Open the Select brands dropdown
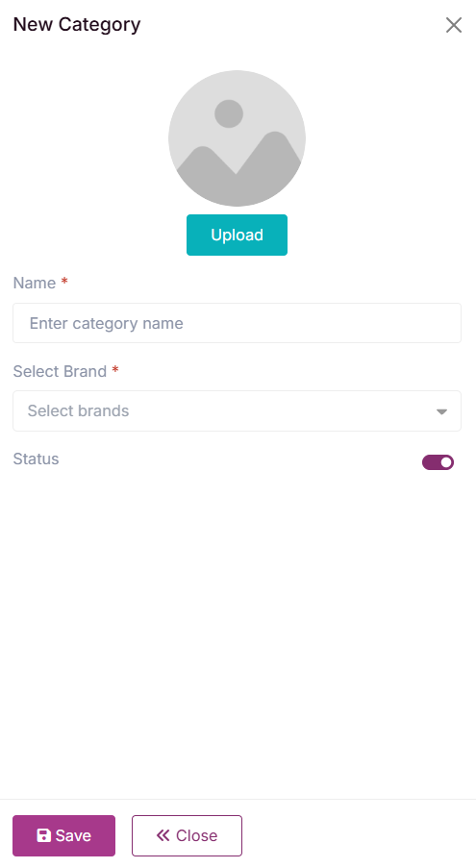Screen dimensions: 476x868 [237, 410]
